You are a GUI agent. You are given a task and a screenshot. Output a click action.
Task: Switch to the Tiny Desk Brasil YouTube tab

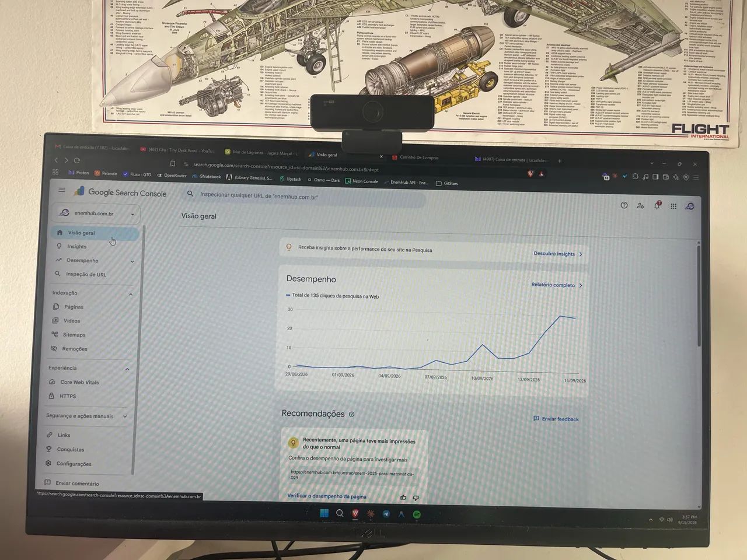(177, 150)
